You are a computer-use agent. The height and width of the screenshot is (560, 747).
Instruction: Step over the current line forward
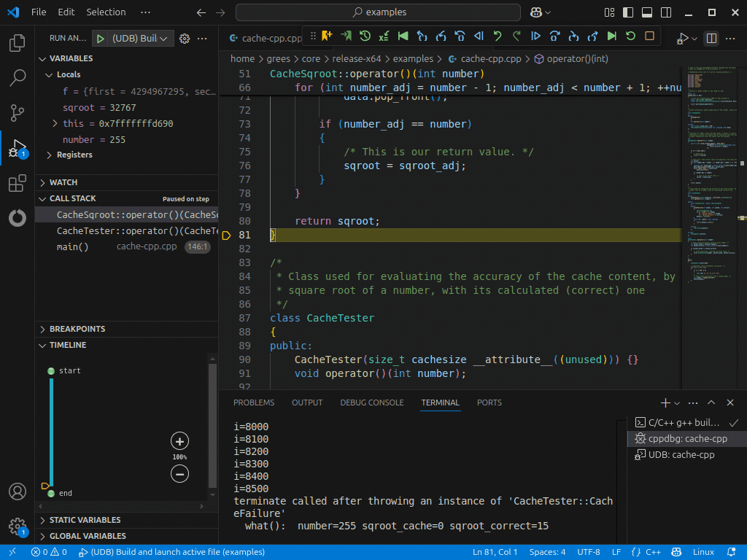point(554,36)
